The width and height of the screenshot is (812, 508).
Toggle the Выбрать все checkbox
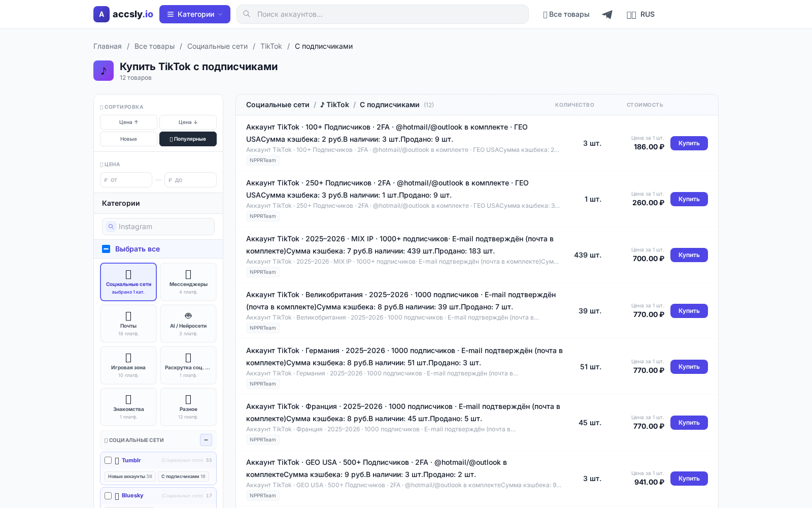coord(106,249)
